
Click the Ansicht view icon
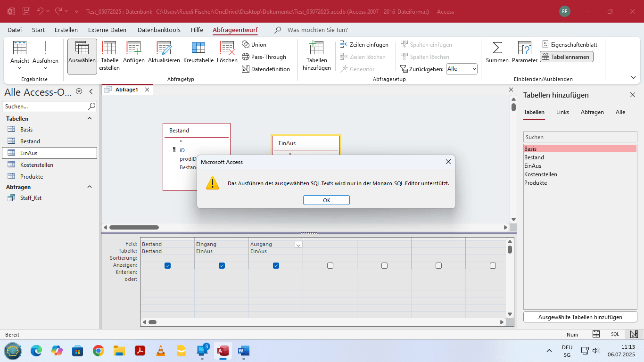pos(20,48)
